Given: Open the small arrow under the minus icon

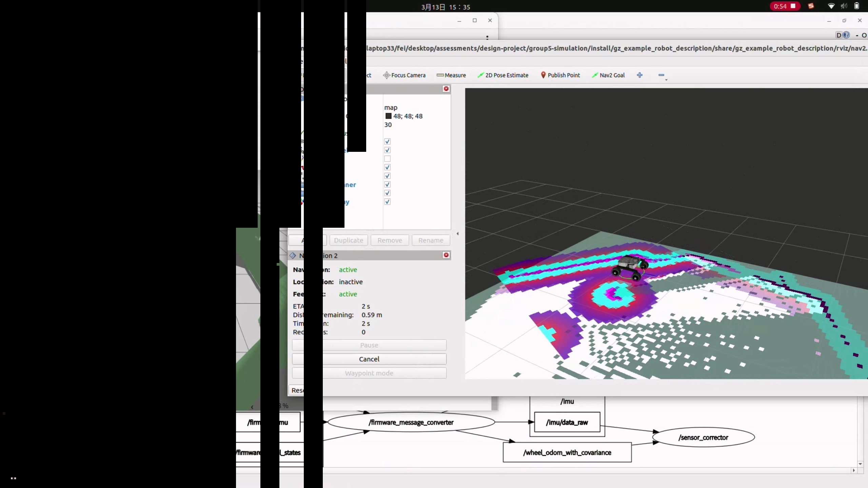Looking at the screenshot, I should tap(666, 80).
